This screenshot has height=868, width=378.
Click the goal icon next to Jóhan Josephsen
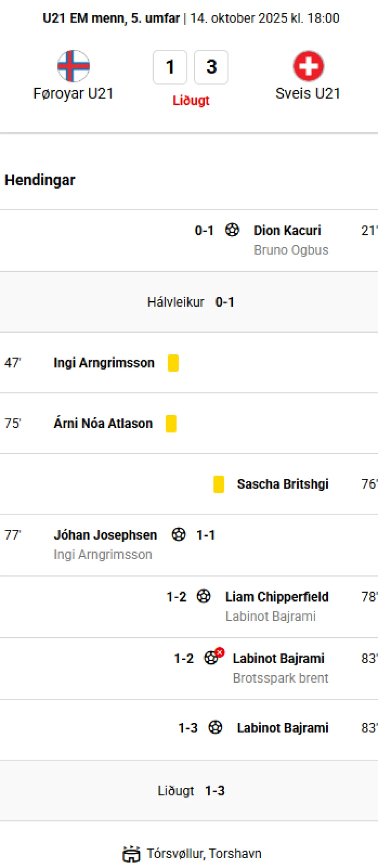click(x=179, y=534)
